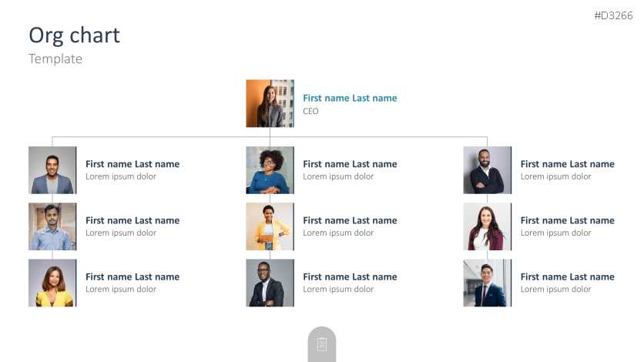Click the "Org chart" slide title
Image resolution: width=644 pixels, height=362 pixels.
[x=74, y=35]
